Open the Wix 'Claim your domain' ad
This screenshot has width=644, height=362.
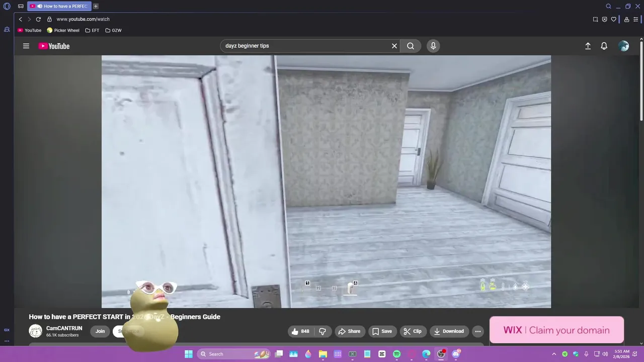[556, 330]
